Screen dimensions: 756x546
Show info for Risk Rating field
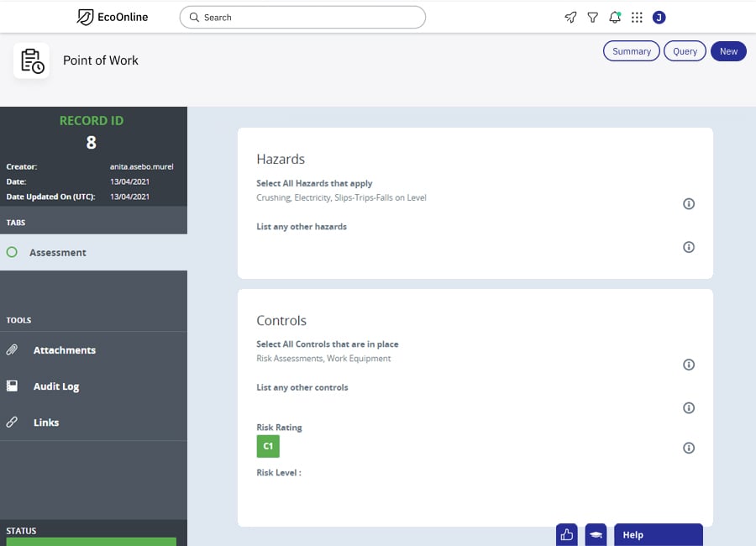689,448
